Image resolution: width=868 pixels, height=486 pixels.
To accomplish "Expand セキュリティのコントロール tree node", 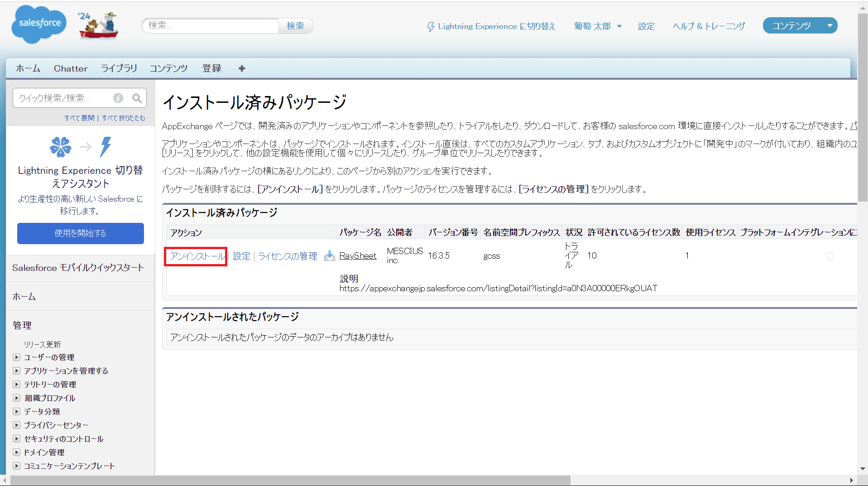I will [17, 439].
